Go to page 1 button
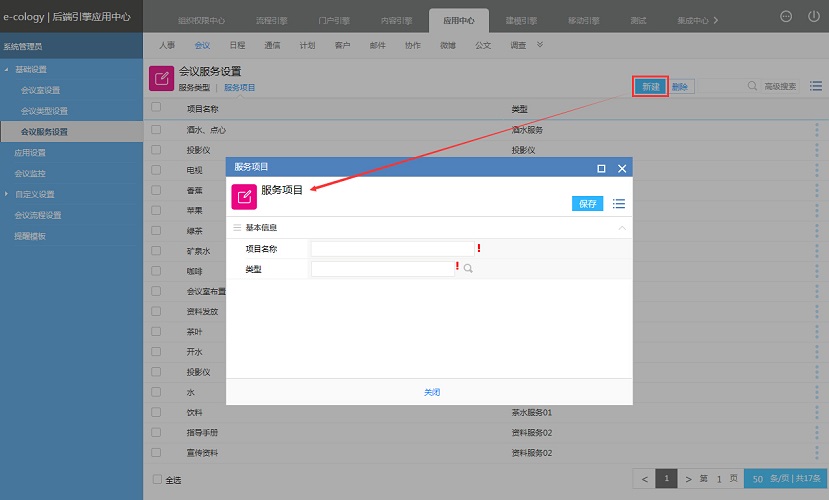Image resolution: width=829 pixels, height=500 pixels. [667, 479]
